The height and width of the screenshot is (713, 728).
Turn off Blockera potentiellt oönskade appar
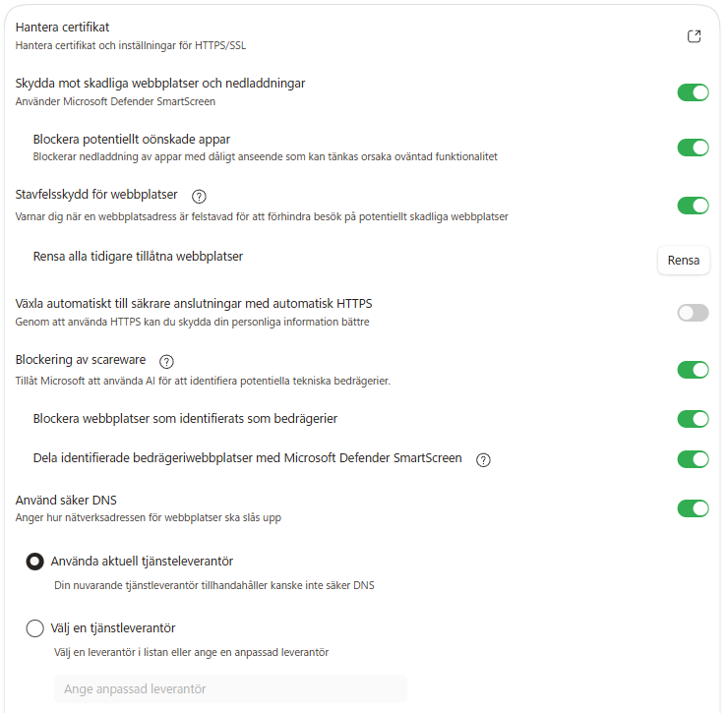tap(693, 148)
